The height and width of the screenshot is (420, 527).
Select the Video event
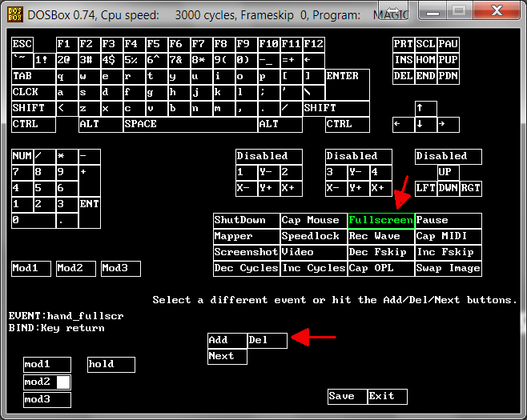point(314,253)
